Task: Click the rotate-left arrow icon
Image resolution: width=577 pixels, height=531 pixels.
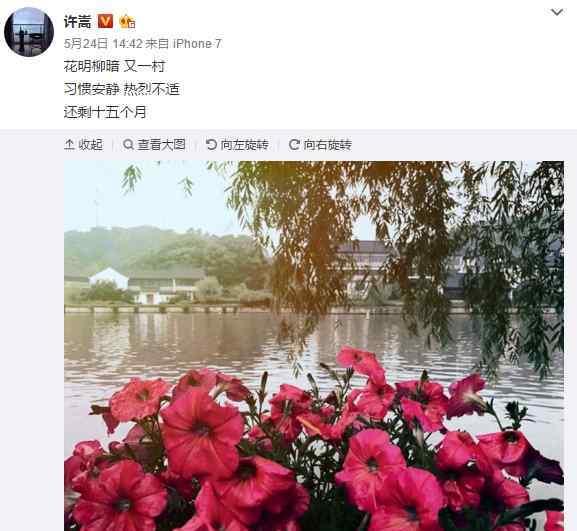Action: pyautogui.click(x=211, y=145)
